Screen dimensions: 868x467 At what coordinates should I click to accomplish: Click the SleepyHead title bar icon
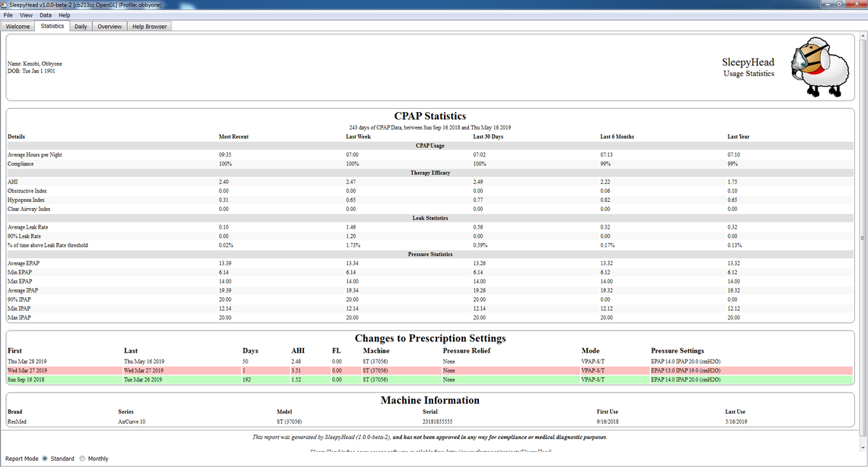(x=5, y=5)
